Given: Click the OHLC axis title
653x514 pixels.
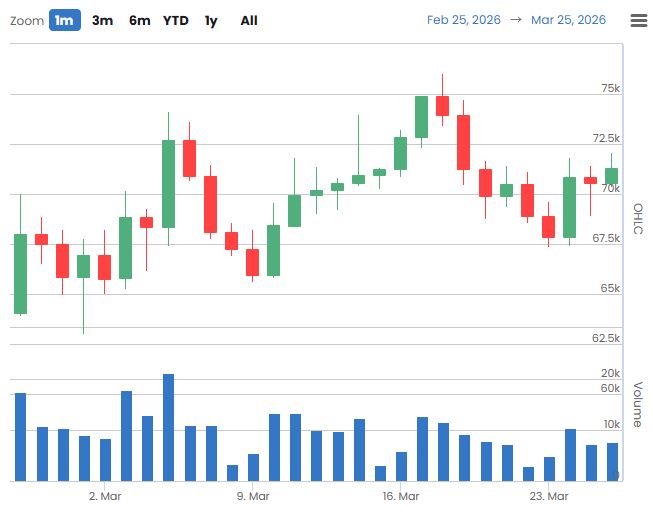Looking at the screenshot, I should pyautogui.click(x=638, y=220).
